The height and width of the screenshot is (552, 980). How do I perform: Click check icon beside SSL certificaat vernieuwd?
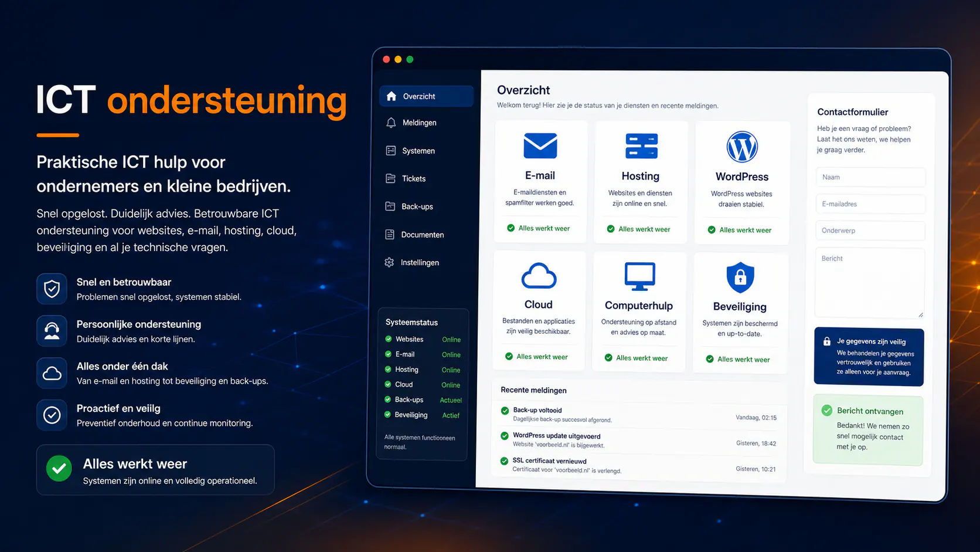click(x=504, y=461)
